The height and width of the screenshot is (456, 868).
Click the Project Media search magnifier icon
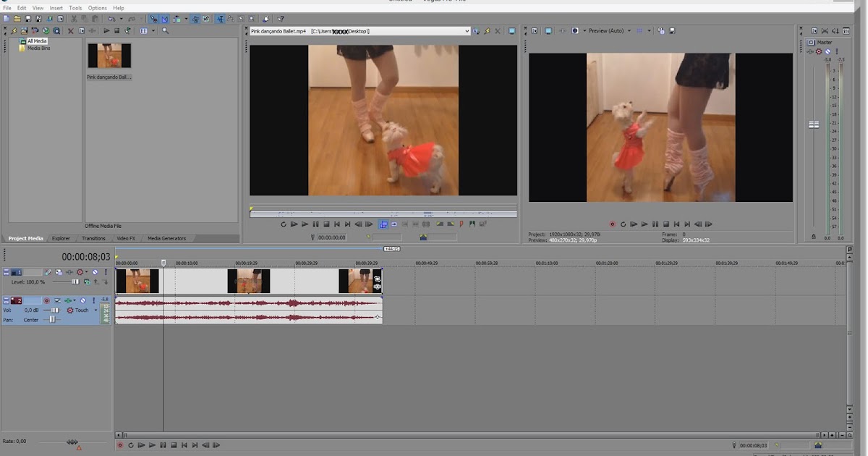(x=165, y=31)
